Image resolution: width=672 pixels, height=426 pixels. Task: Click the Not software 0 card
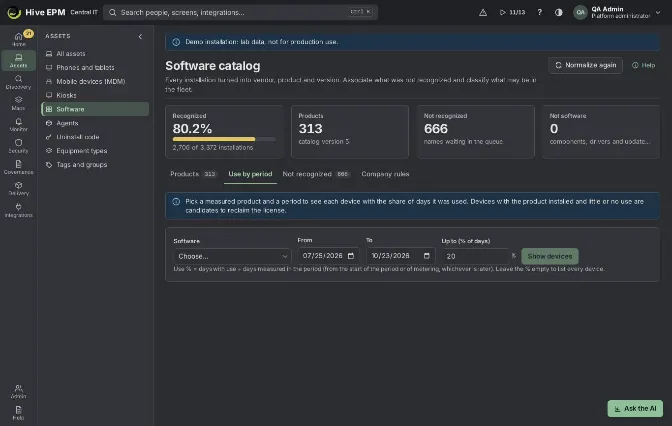click(x=601, y=132)
